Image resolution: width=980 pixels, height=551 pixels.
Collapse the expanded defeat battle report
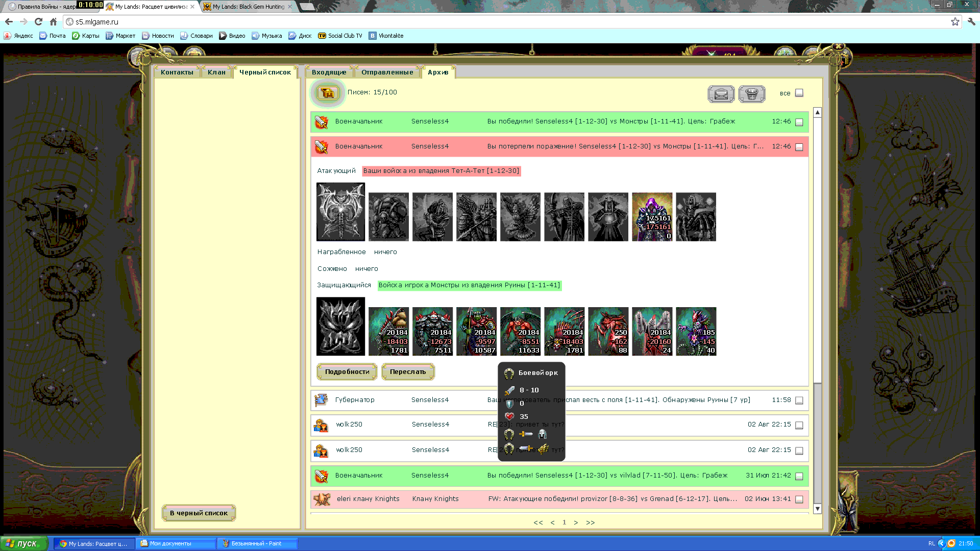pyautogui.click(x=559, y=146)
